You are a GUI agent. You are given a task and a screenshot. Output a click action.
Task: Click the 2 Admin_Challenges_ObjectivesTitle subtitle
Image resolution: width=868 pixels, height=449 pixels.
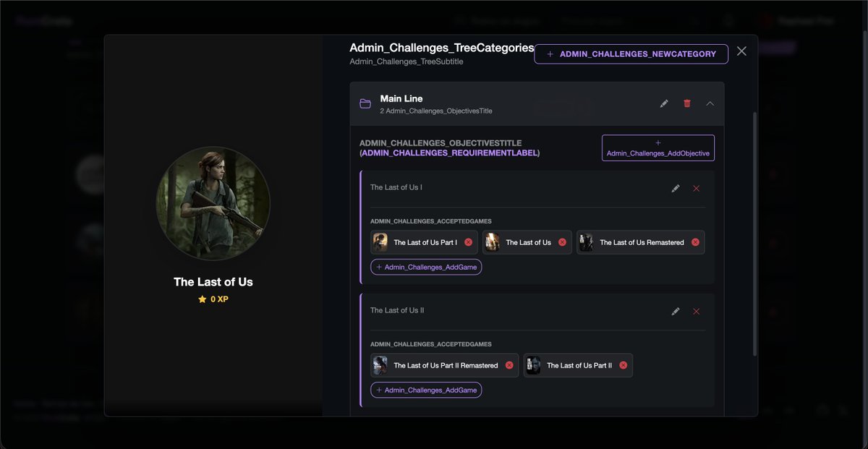(436, 111)
